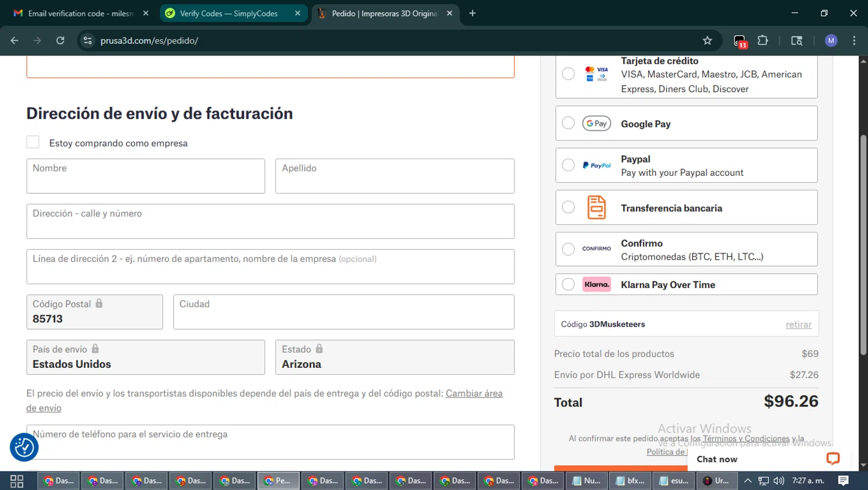868x490 pixels.
Task: Click the Línea de dirección 2 field
Action: coord(270,267)
